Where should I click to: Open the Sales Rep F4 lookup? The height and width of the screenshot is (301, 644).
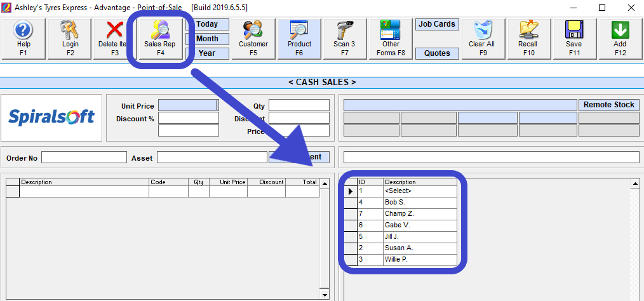point(160,39)
